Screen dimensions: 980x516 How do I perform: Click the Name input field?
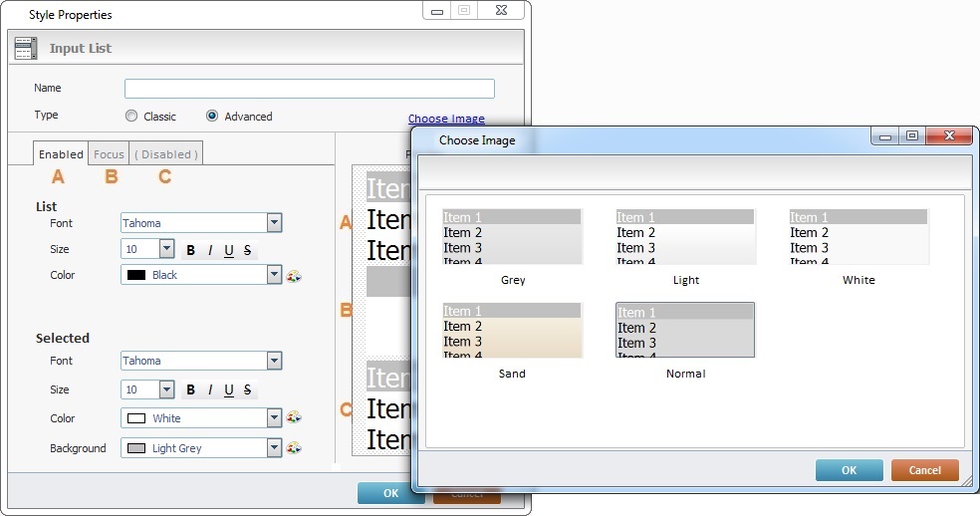pyautogui.click(x=309, y=89)
